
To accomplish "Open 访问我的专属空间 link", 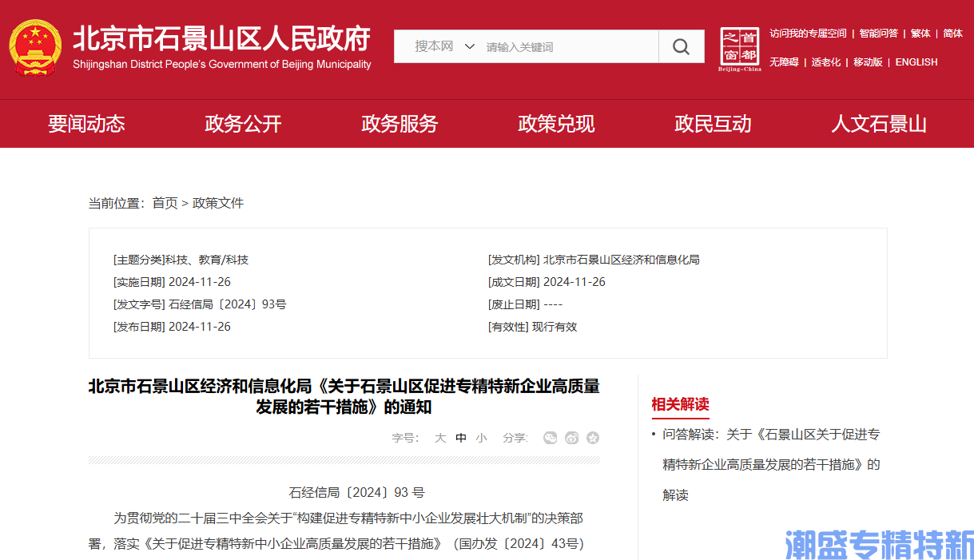I will tap(808, 34).
